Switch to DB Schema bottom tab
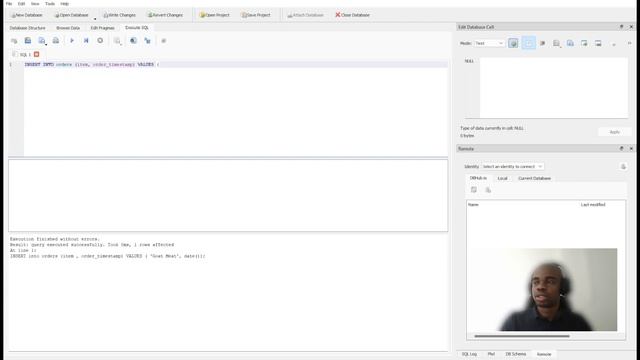 pos(516,354)
